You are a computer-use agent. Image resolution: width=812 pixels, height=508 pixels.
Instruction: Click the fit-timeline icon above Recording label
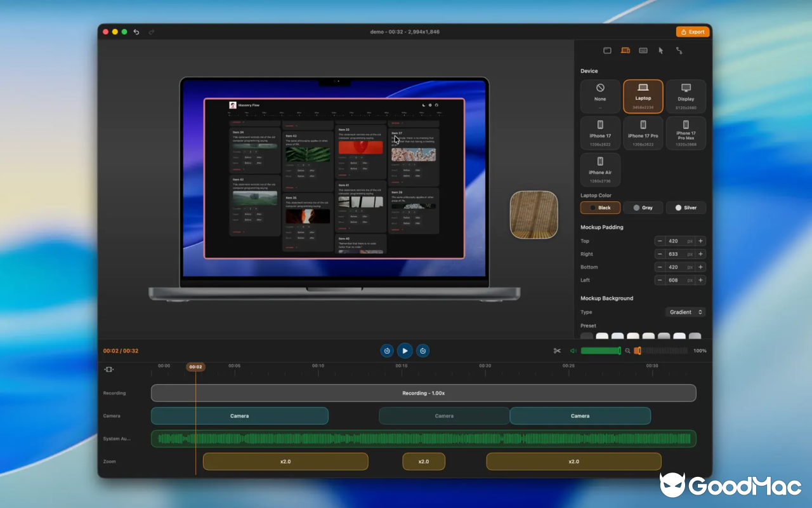[x=109, y=370]
